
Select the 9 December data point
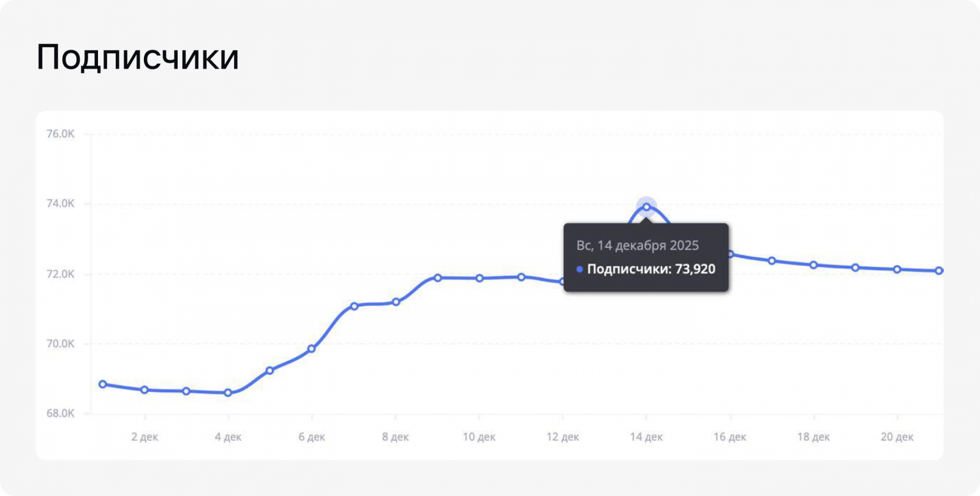click(437, 278)
